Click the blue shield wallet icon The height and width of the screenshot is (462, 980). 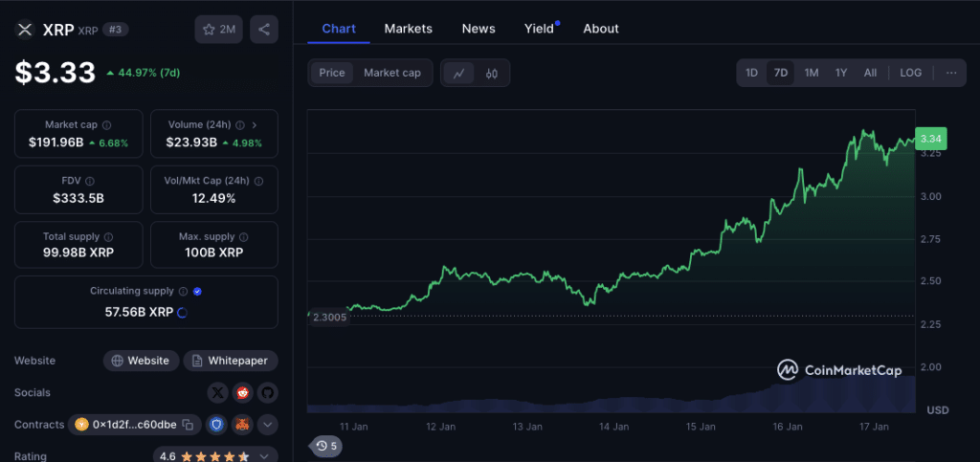tap(216, 425)
